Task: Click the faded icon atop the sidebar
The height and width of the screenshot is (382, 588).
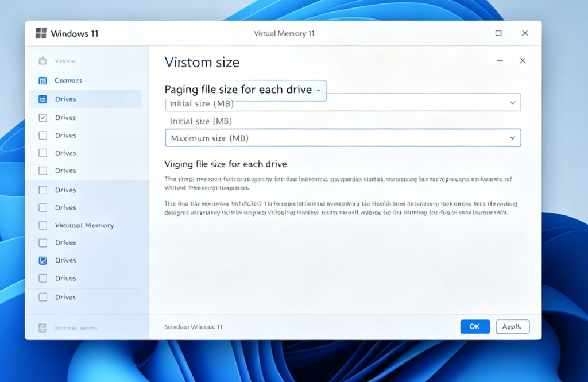Action: click(x=42, y=61)
